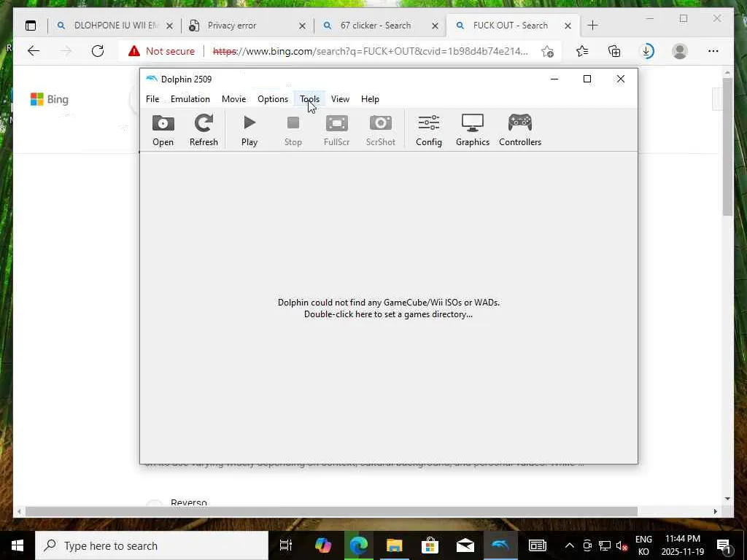Open the View menu in Dolphin
Image resolution: width=747 pixels, height=560 pixels.
(340, 99)
